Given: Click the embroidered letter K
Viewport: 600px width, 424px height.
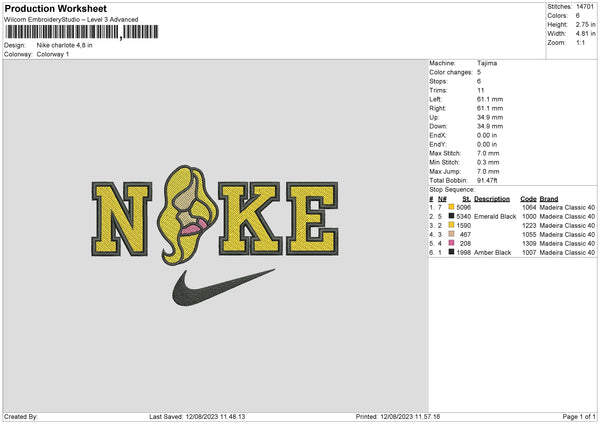Looking at the screenshot, I should (x=251, y=219).
